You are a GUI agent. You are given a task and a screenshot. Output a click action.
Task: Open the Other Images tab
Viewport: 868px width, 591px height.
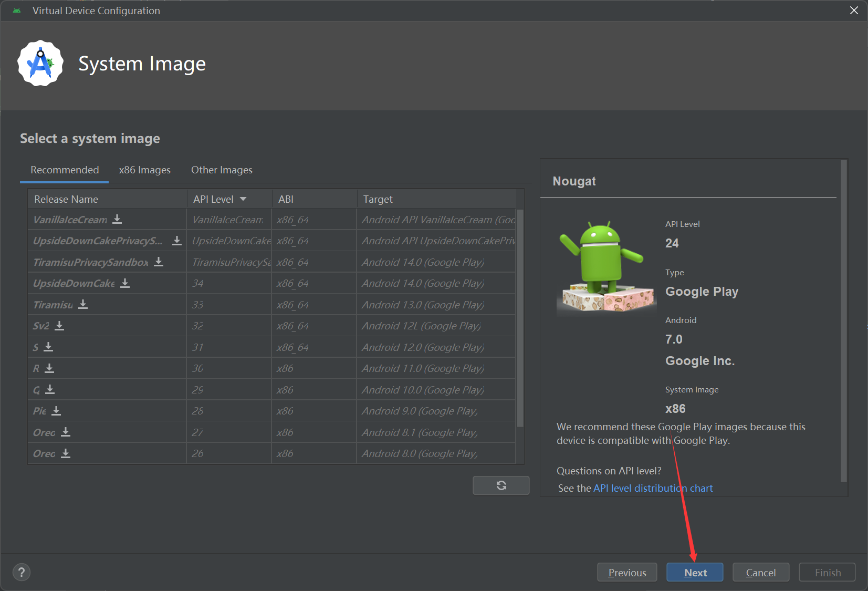pos(222,170)
